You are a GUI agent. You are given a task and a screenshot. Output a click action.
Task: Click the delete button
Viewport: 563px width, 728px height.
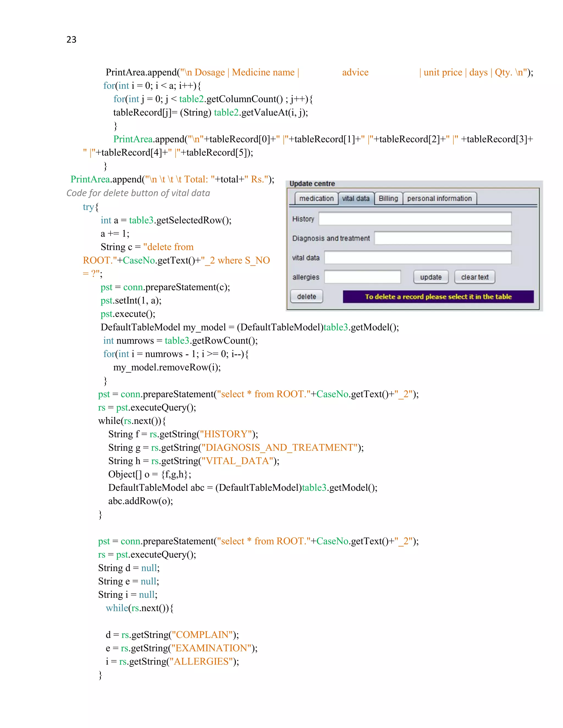click(307, 296)
